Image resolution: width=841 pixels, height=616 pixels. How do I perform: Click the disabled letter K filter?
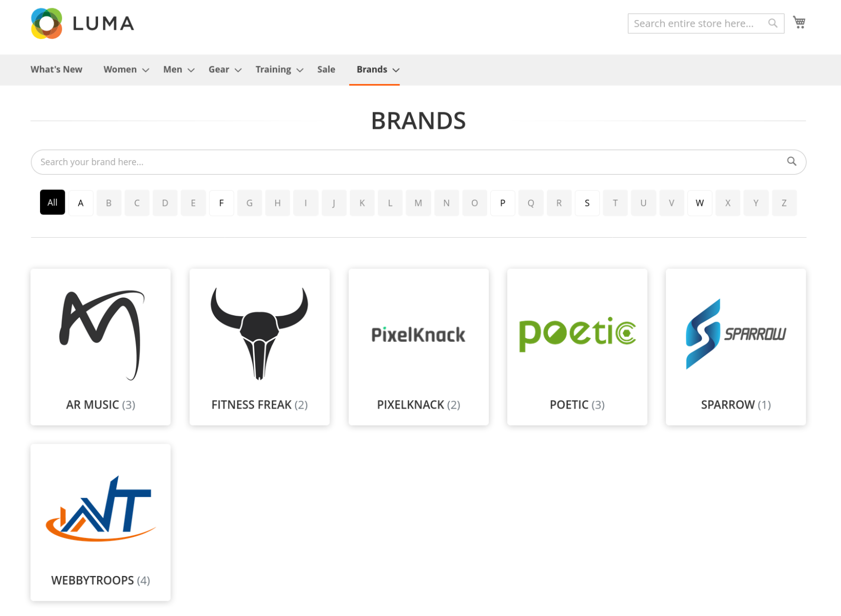point(362,203)
